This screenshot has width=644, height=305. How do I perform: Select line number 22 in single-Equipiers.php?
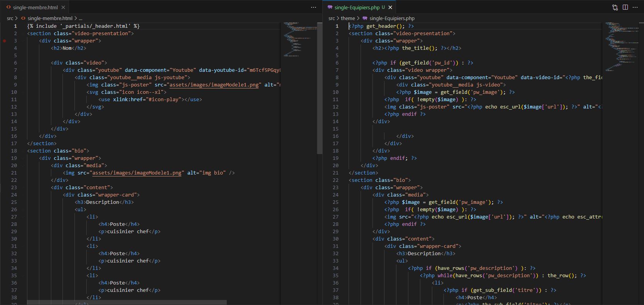point(335,180)
